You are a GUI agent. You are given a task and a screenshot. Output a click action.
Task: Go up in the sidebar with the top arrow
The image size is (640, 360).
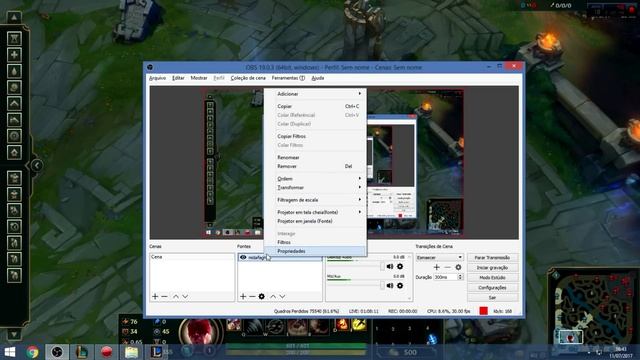(14, 17)
